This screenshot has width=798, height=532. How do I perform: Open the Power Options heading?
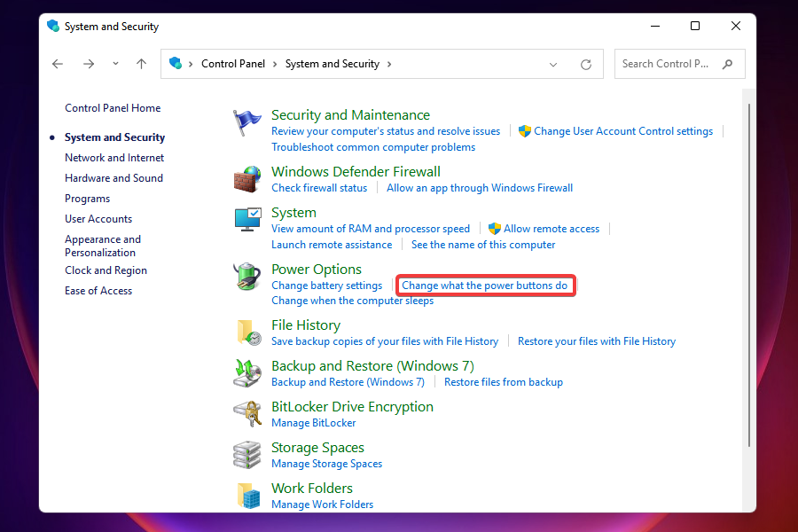point(317,270)
